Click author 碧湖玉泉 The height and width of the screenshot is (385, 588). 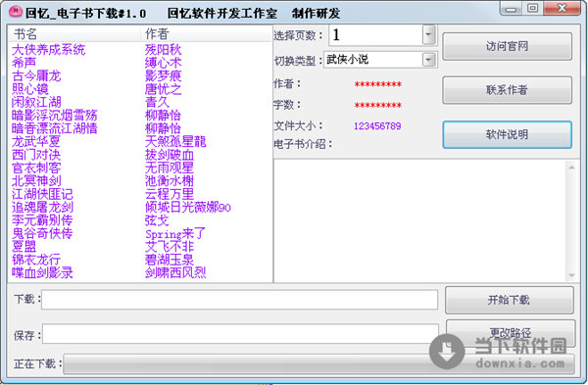point(170,260)
